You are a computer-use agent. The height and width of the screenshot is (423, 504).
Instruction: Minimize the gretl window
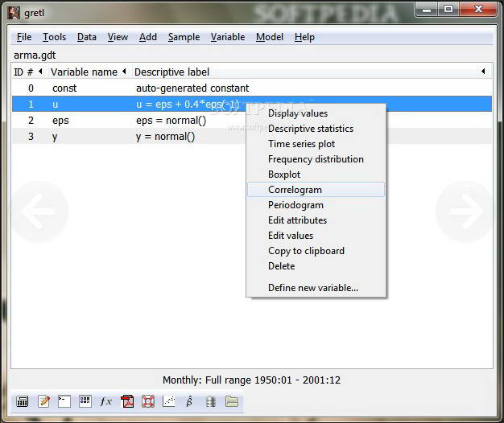pyautogui.click(x=427, y=10)
